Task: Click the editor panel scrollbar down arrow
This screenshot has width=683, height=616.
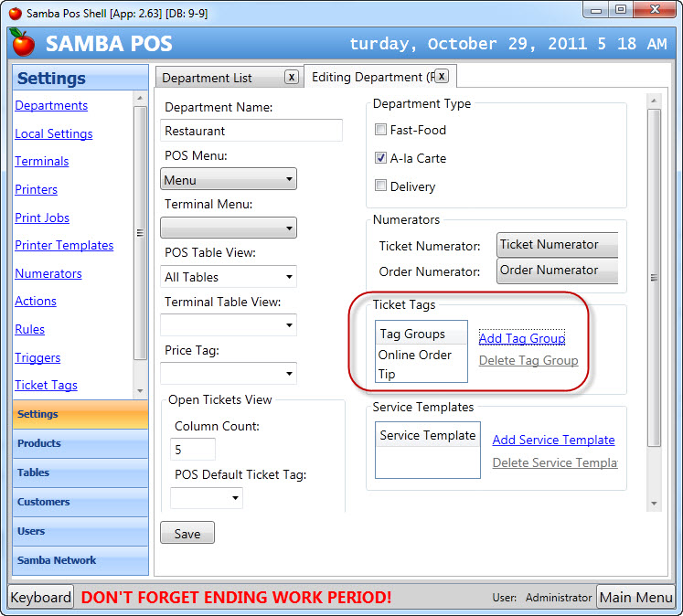Action: click(654, 504)
